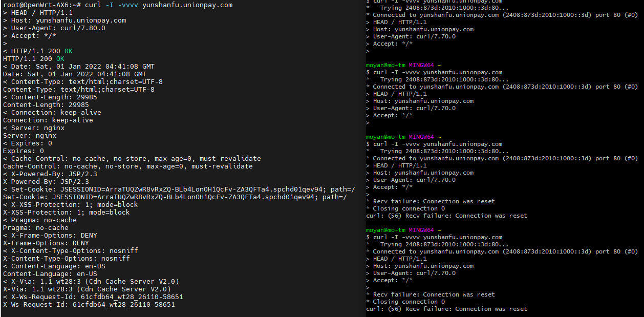The height and width of the screenshot is (317, 644).
Task: Select 'X-Ws-Request-Id: 61cfdb64' line without bracket
Action: click(x=89, y=305)
